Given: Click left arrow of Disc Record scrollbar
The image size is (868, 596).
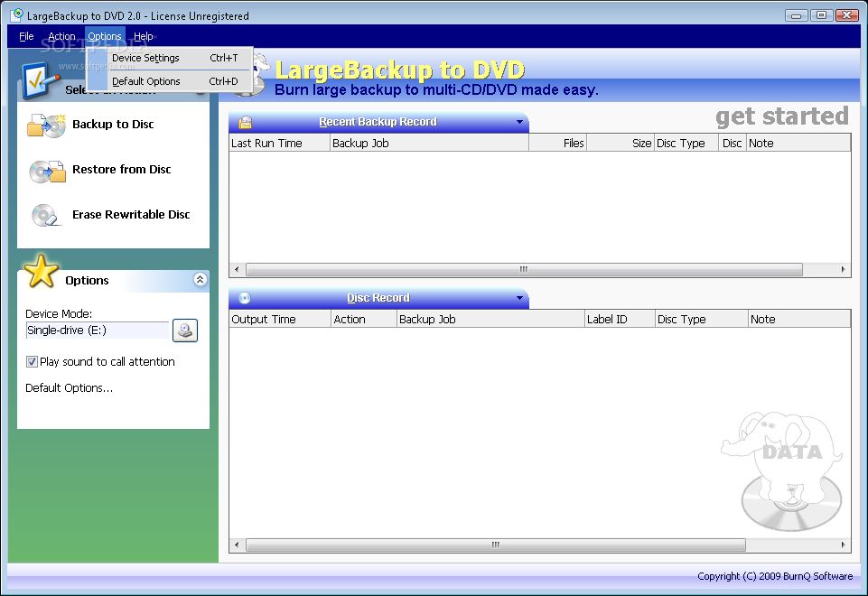Looking at the screenshot, I should [237, 545].
